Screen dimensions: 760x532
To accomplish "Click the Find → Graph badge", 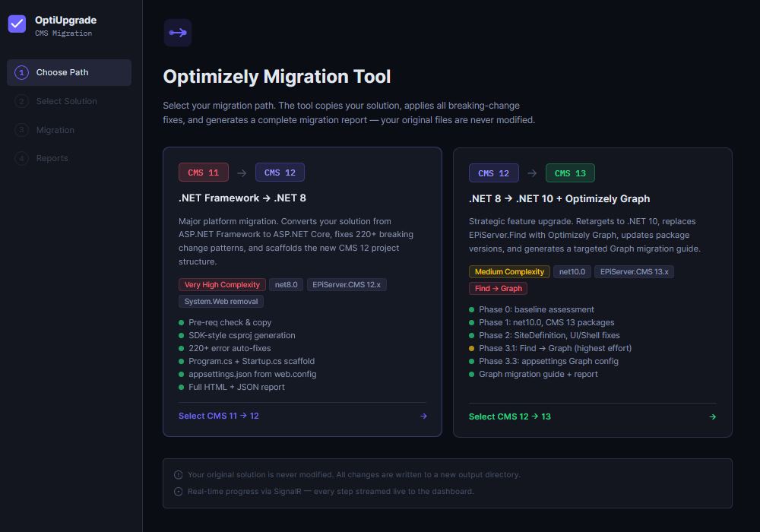I will [498, 288].
